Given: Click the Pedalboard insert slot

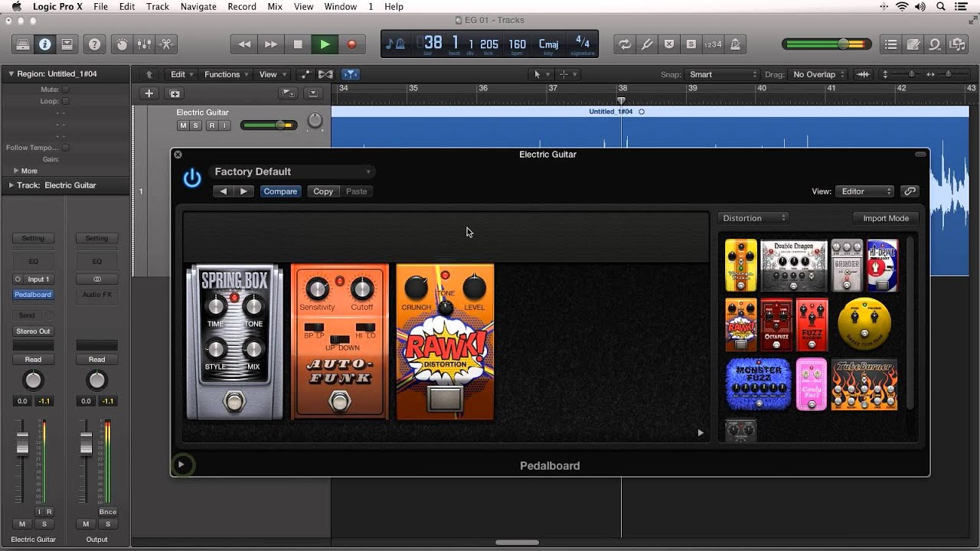Looking at the screenshot, I should coord(33,295).
